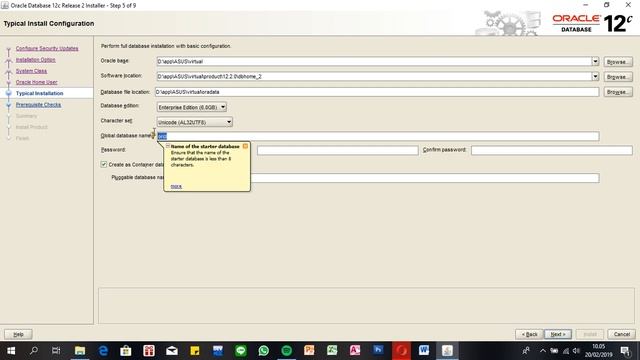Open the network icon in system tray
The image size is (640, 360).
[566, 351]
